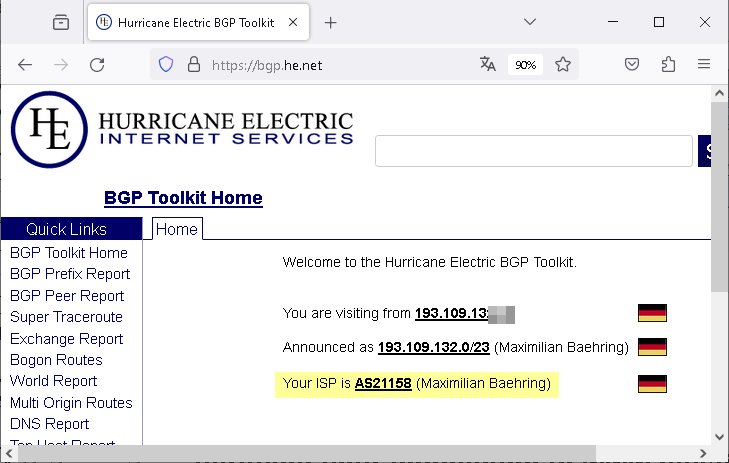Click the horizontal scrollbar left arrow

click(9, 454)
